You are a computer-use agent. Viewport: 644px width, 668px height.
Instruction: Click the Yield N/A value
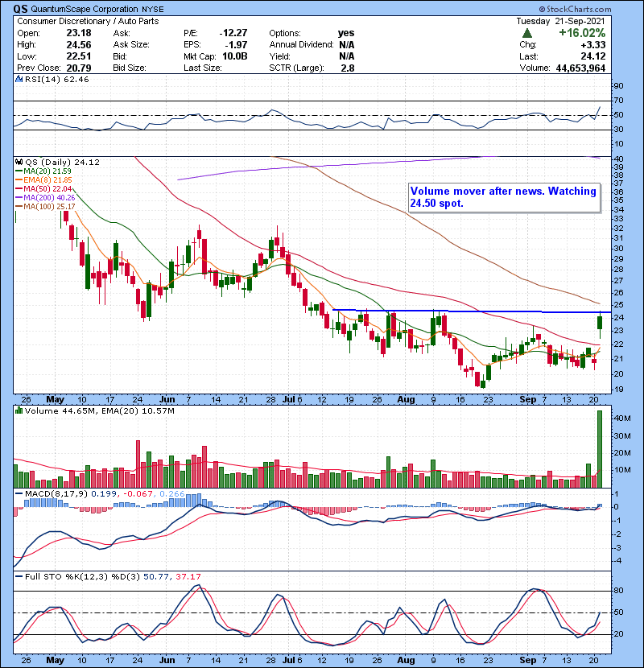pyautogui.click(x=346, y=56)
